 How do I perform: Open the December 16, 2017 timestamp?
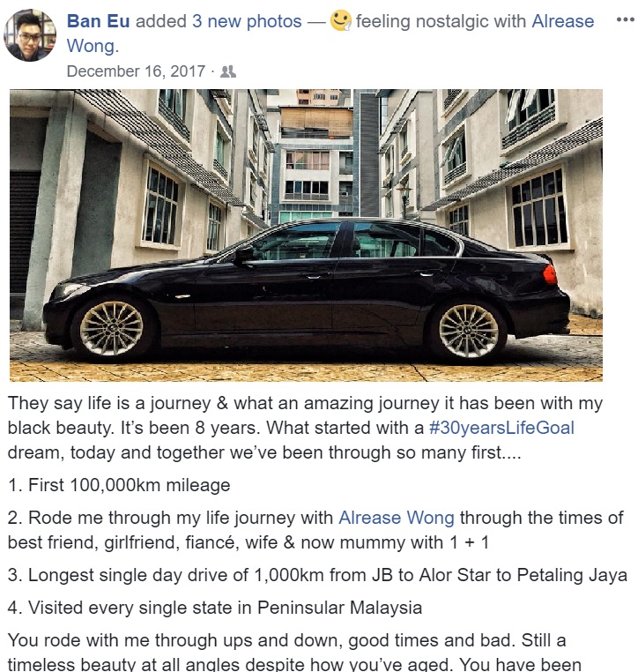[x=136, y=71]
